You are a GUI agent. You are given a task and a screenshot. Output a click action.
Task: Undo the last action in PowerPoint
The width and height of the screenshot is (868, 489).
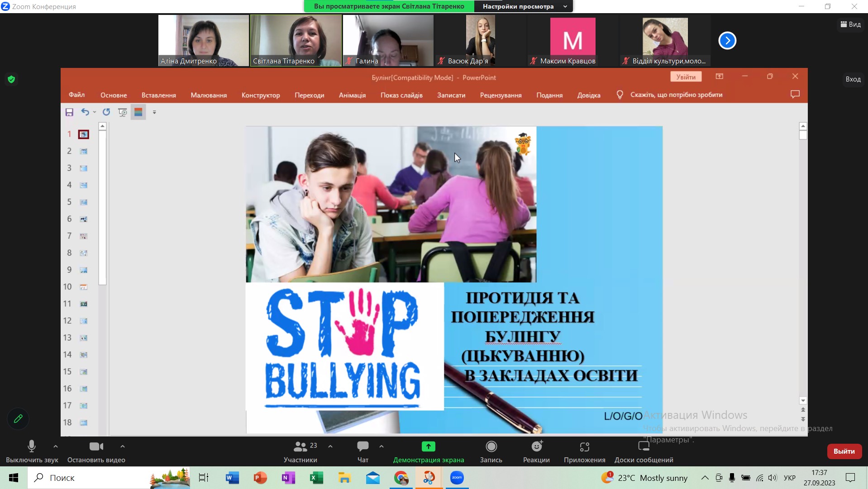pyautogui.click(x=85, y=111)
